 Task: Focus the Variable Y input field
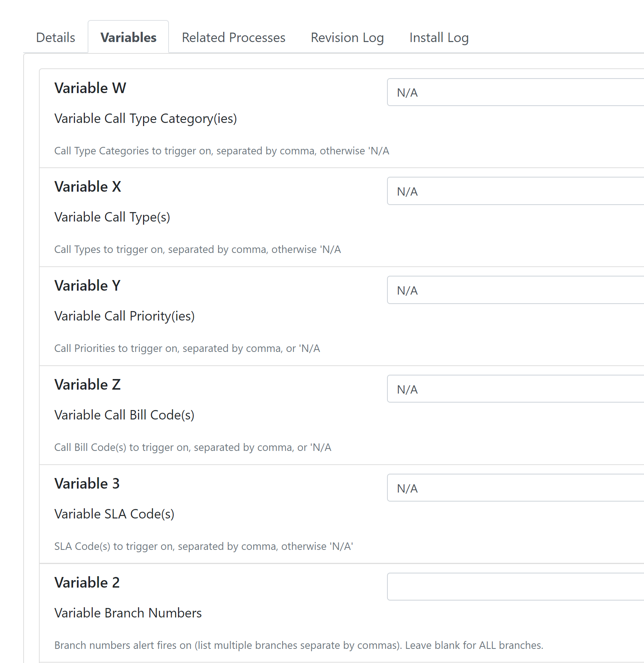coord(516,290)
